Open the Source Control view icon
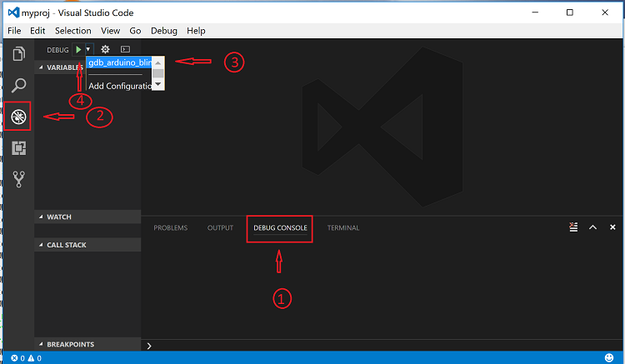The image size is (625, 364). [17, 179]
